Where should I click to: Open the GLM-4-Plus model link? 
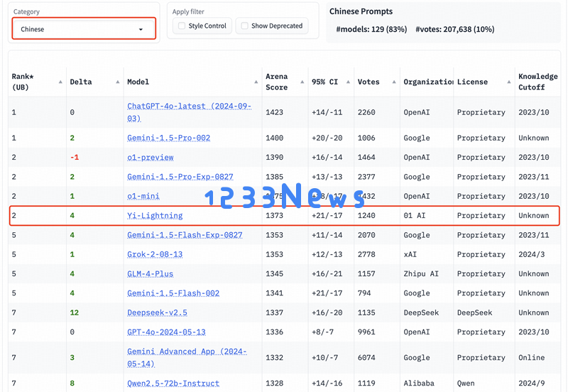150,274
